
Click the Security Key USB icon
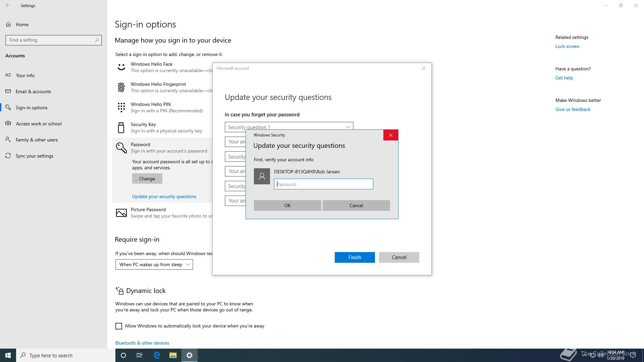click(x=121, y=128)
